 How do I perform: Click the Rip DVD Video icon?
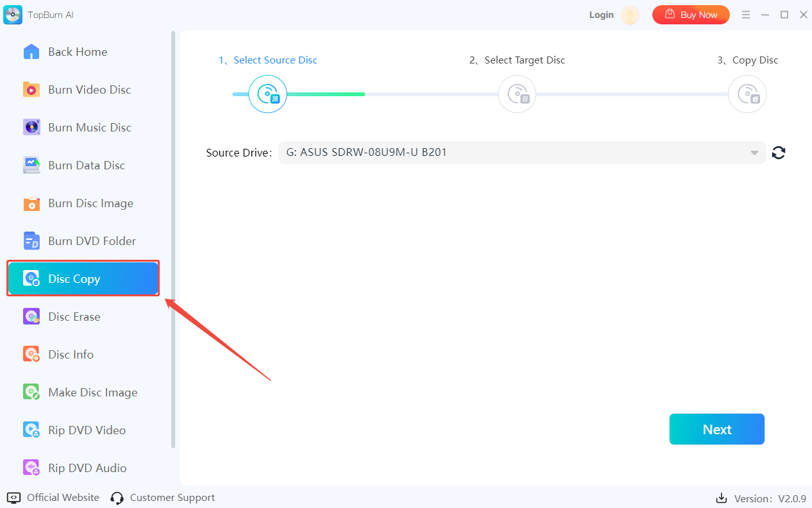(31, 430)
